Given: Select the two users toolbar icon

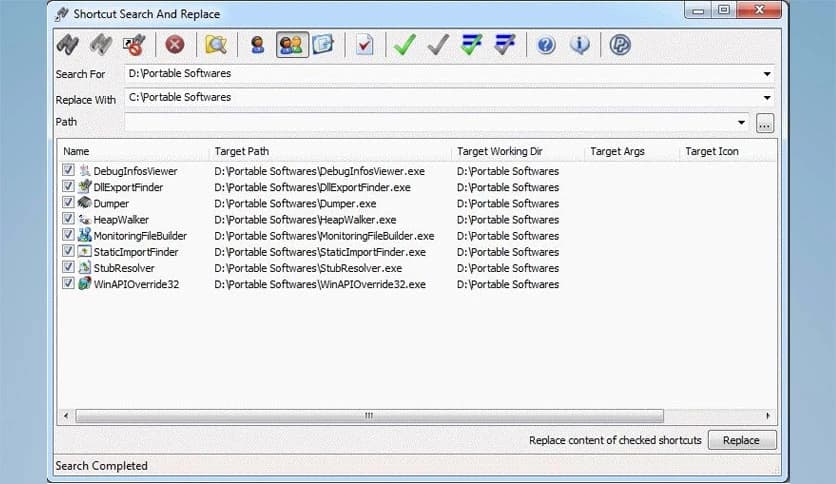Looking at the screenshot, I should coord(291,45).
